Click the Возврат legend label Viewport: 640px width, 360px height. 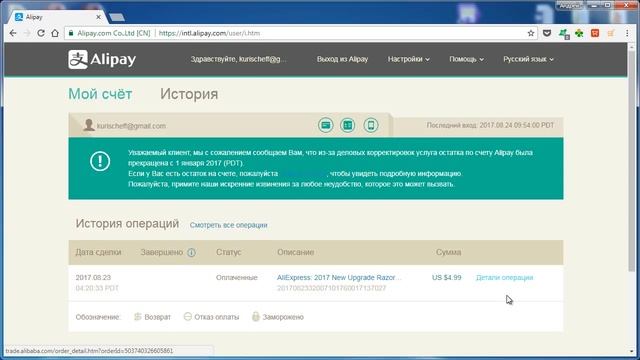pyautogui.click(x=157, y=317)
